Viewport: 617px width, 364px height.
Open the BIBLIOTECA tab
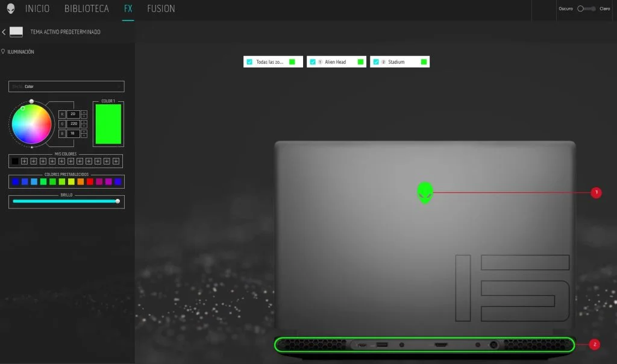point(87,8)
